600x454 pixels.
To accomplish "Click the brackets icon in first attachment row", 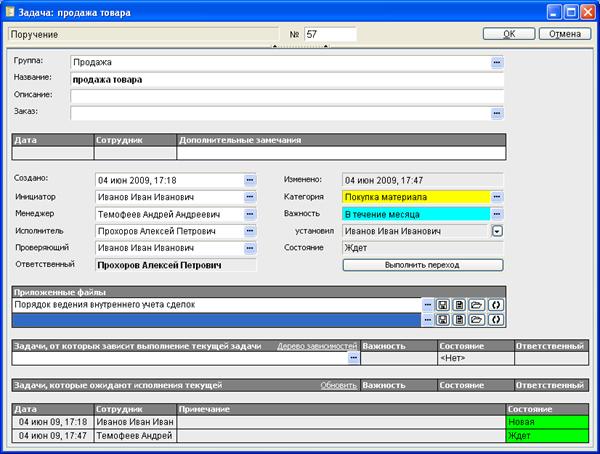I will coord(496,305).
